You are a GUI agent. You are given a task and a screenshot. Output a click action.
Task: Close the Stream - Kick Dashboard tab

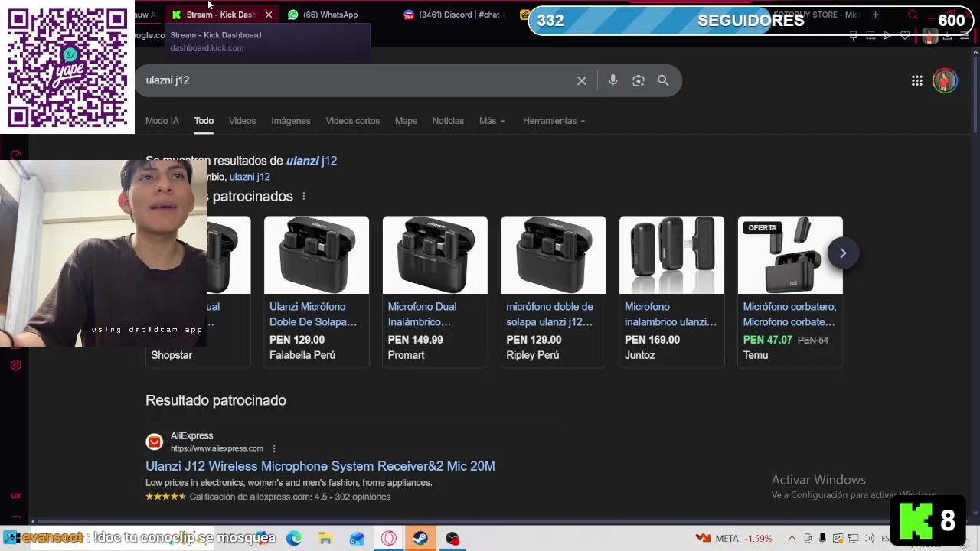pos(269,15)
